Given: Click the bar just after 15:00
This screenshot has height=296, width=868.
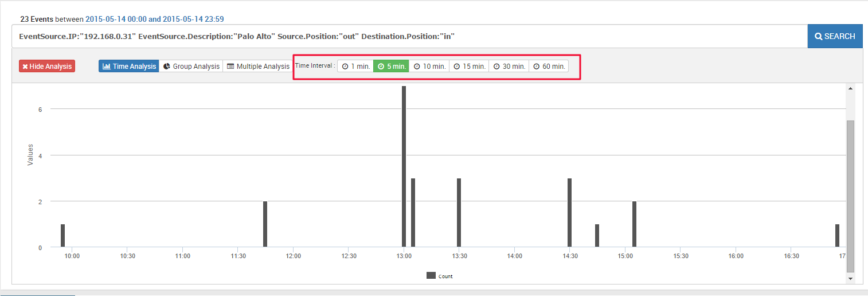Looking at the screenshot, I should (634, 224).
